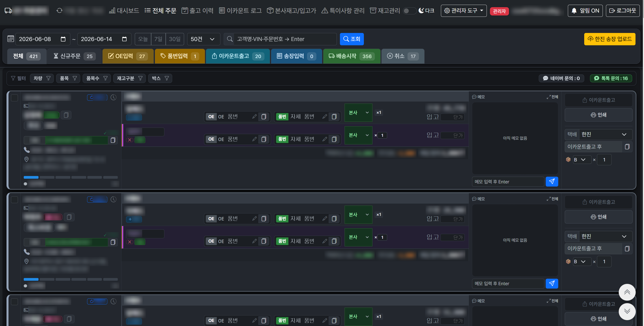Click 인쇄 button in first order

(599, 115)
